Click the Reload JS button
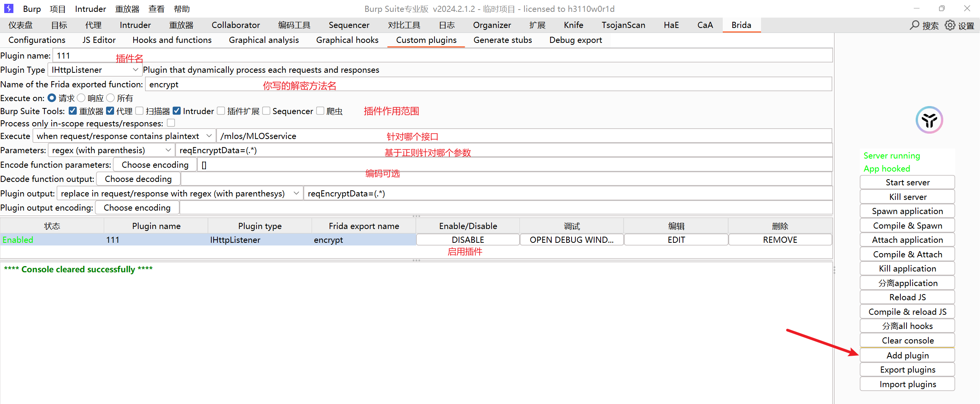Screen dimensions: 980x404 point(907,297)
